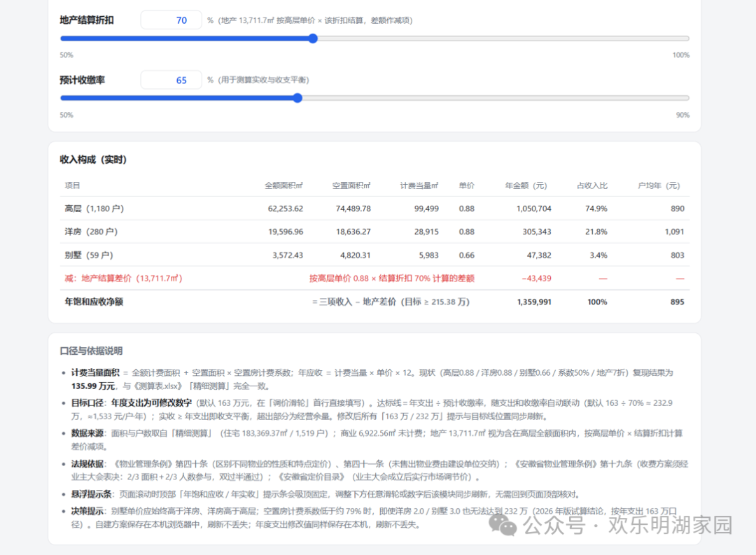Click the 0.66 unit price cell
The width and height of the screenshot is (756, 555).
[467, 255]
